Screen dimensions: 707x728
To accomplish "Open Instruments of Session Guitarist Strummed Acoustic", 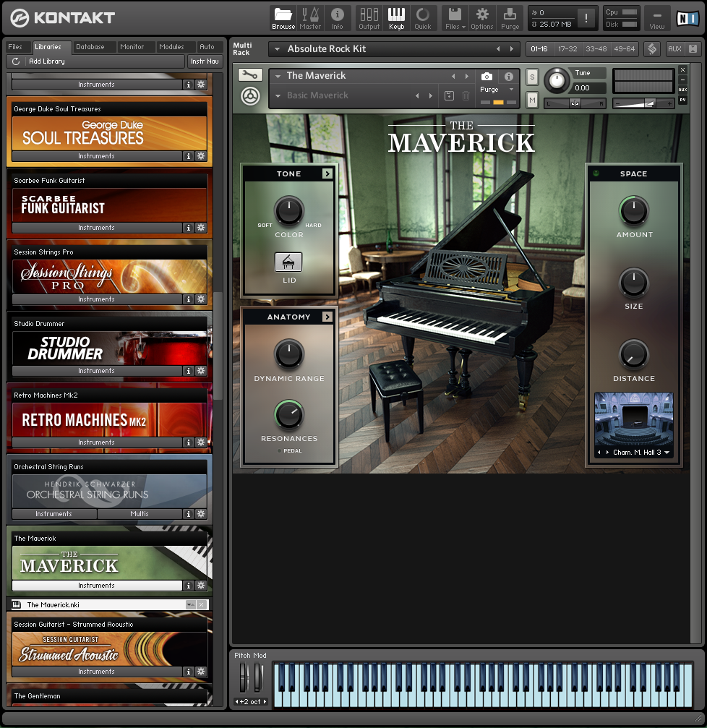I will 97,672.
